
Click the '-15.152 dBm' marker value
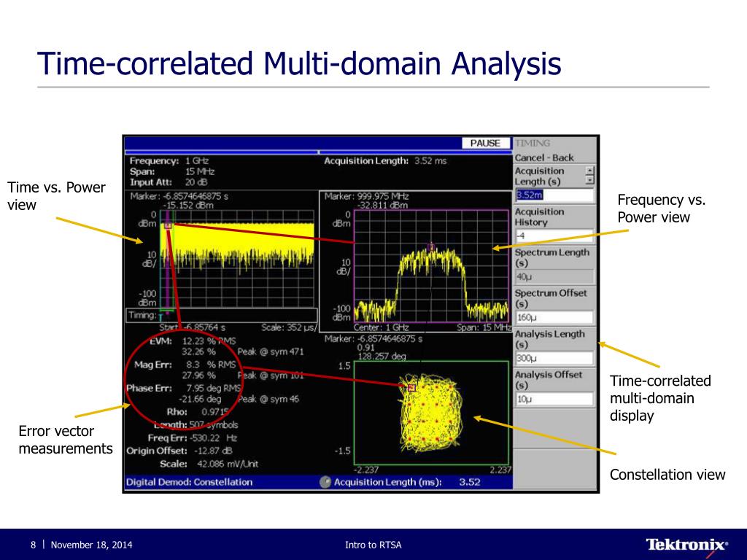tap(188, 205)
